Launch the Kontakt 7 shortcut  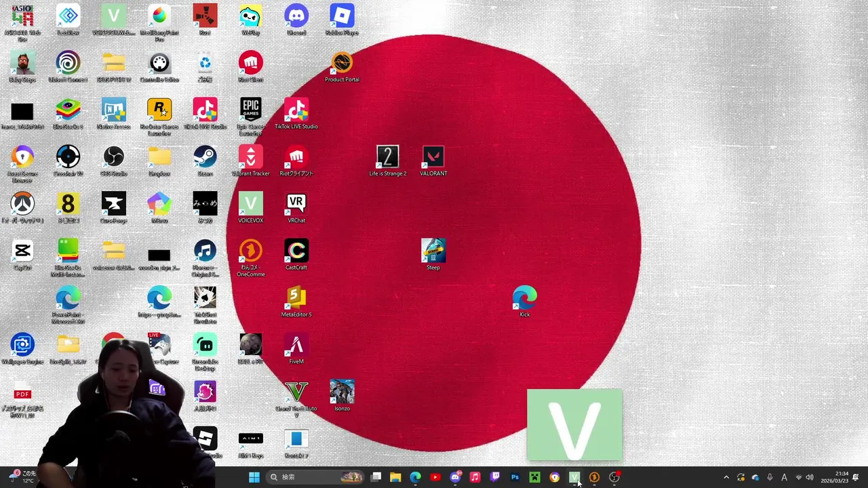pyautogui.click(x=296, y=443)
